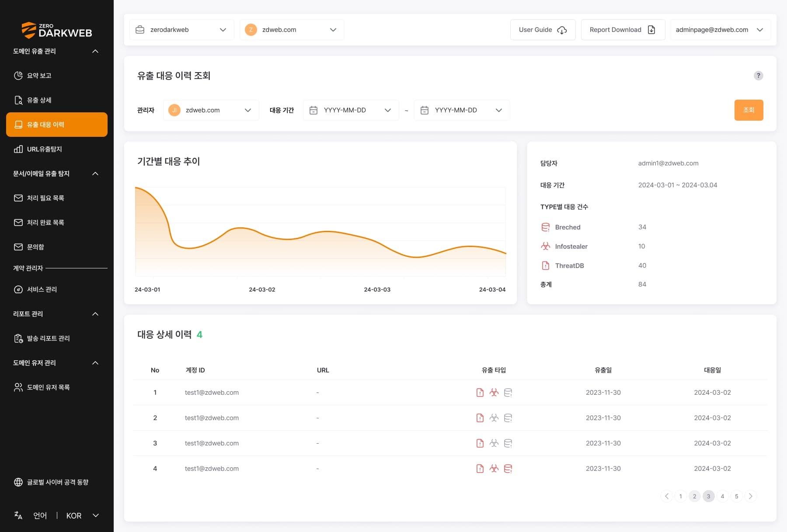Click row 3 database icon
This screenshot has width=787, height=532.
tap(508, 443)
